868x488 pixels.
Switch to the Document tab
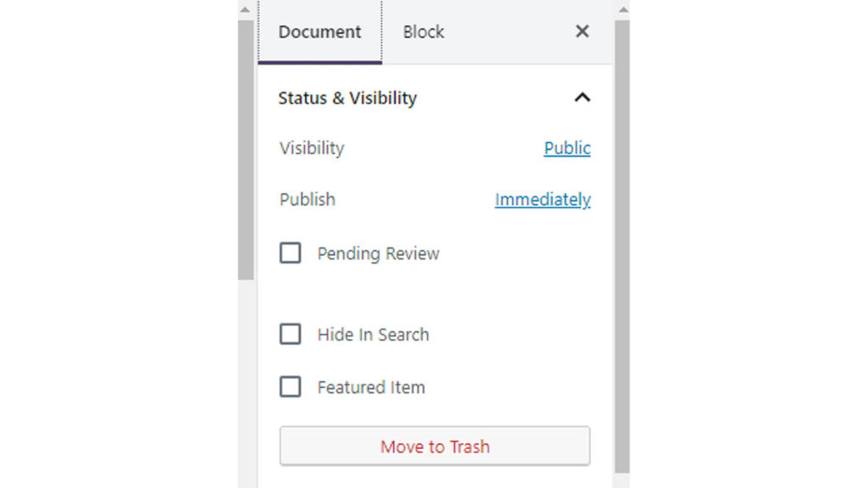coord(320,32)
